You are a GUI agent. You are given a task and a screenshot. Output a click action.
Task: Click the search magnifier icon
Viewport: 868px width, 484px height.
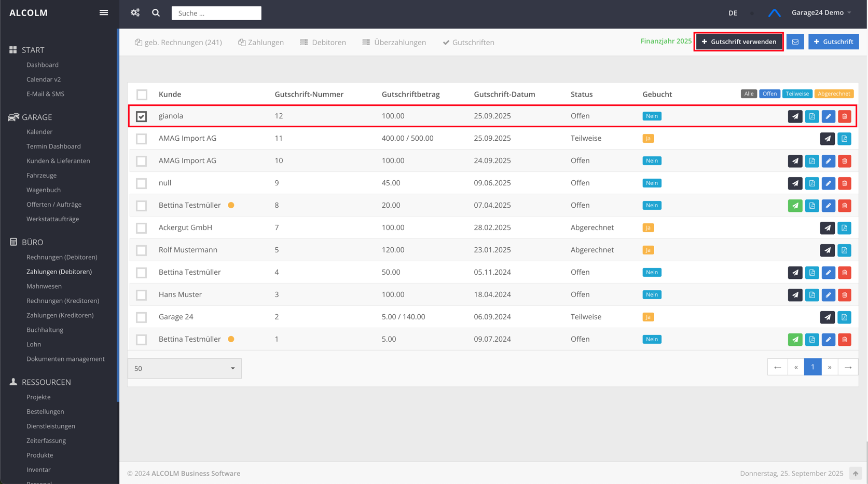click(x=156, y=13)
